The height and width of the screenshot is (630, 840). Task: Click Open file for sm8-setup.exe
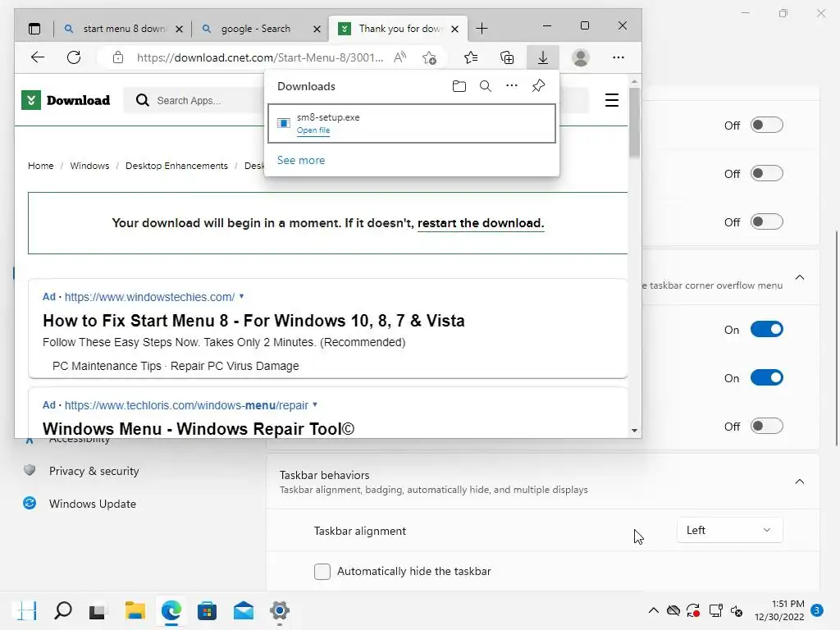tap(313, 130)
